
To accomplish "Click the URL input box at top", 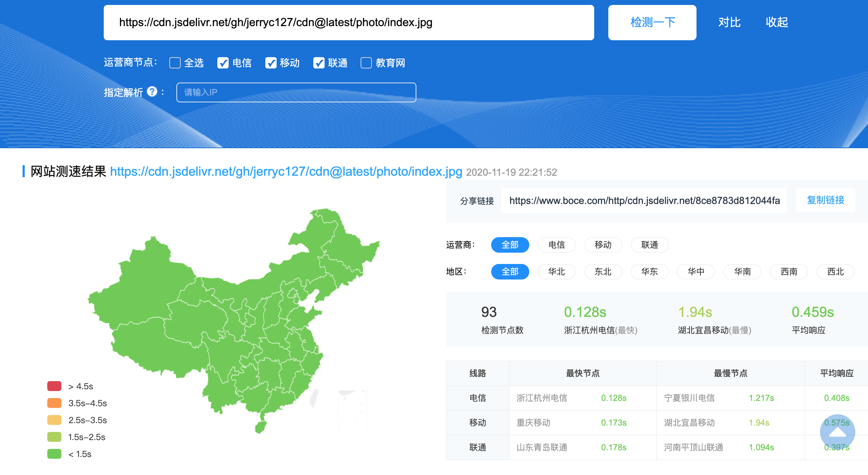I will tap(349, 23).
